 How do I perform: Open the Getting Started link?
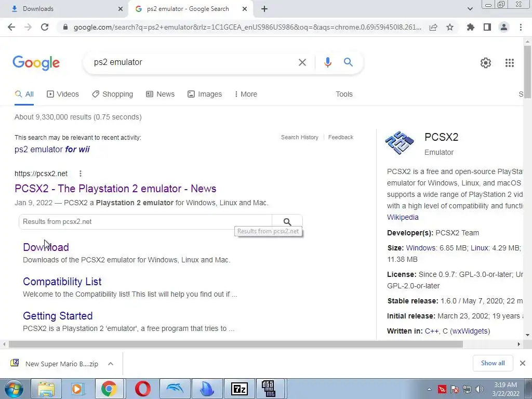58,316
